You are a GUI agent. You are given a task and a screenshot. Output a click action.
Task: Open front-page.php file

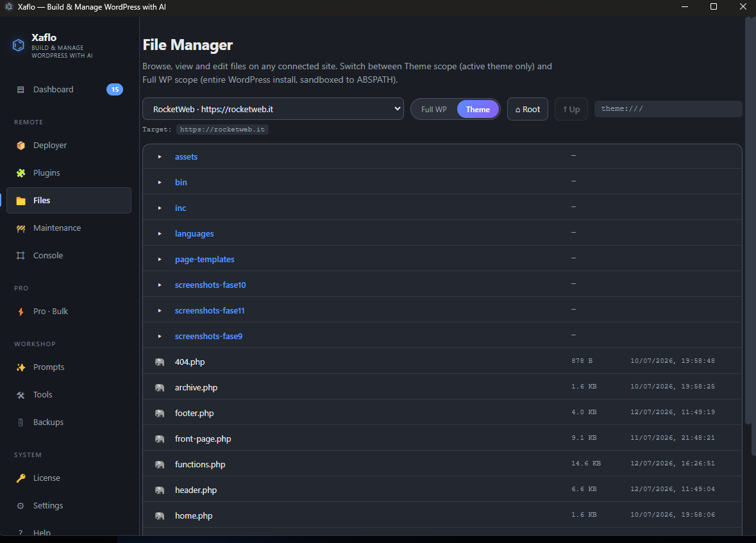[x=203, y=439]
